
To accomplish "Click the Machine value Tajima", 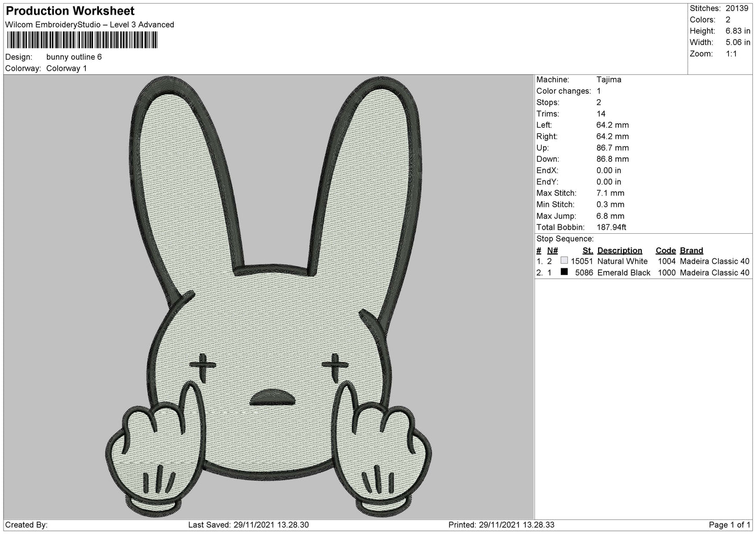I will 608,79.
